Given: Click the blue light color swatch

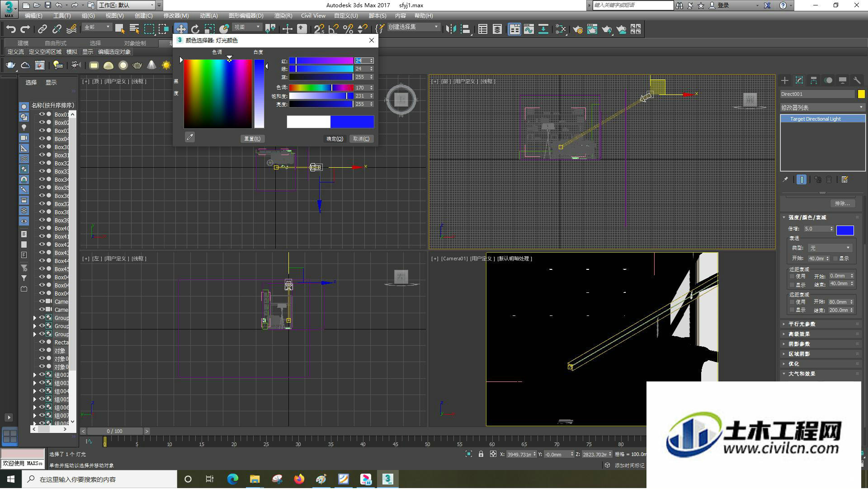Looking at the screenshot, I should point(845,230).
